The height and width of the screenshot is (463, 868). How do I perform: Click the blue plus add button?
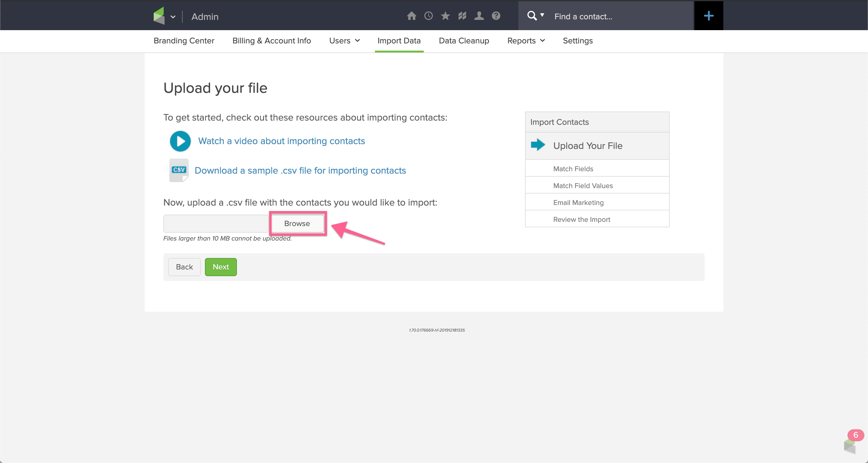pyautogui.click(x=708, y=16)
